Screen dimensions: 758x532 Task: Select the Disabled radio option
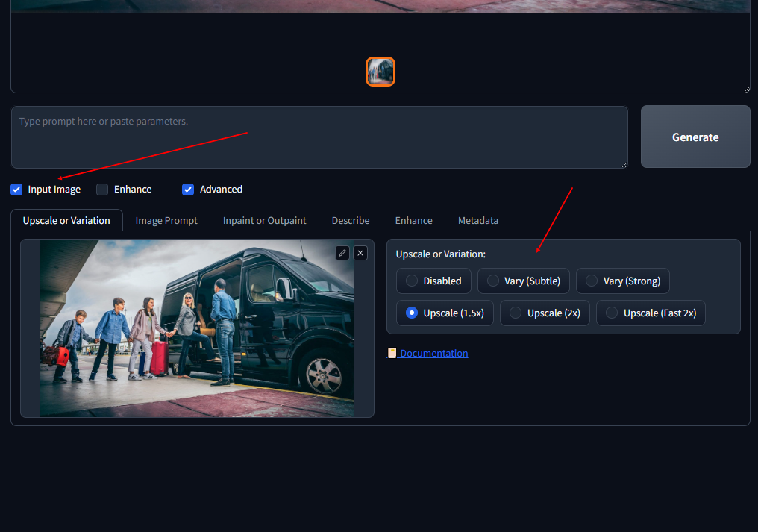click(433, 281)
